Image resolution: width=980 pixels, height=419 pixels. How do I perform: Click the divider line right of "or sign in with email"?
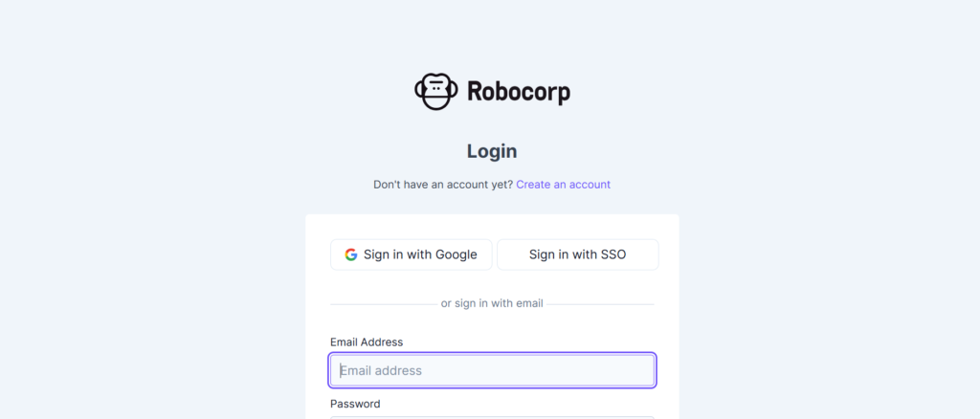(601, 304)
